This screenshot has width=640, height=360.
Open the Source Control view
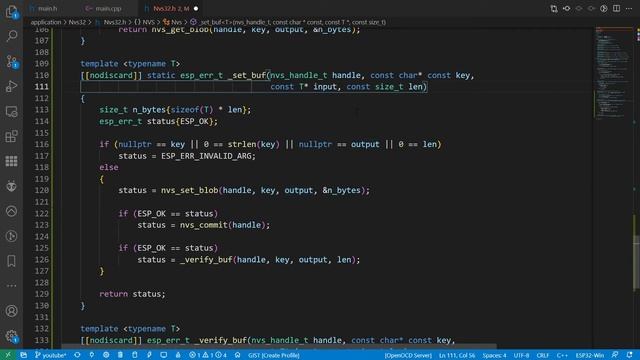click(11, 61)
